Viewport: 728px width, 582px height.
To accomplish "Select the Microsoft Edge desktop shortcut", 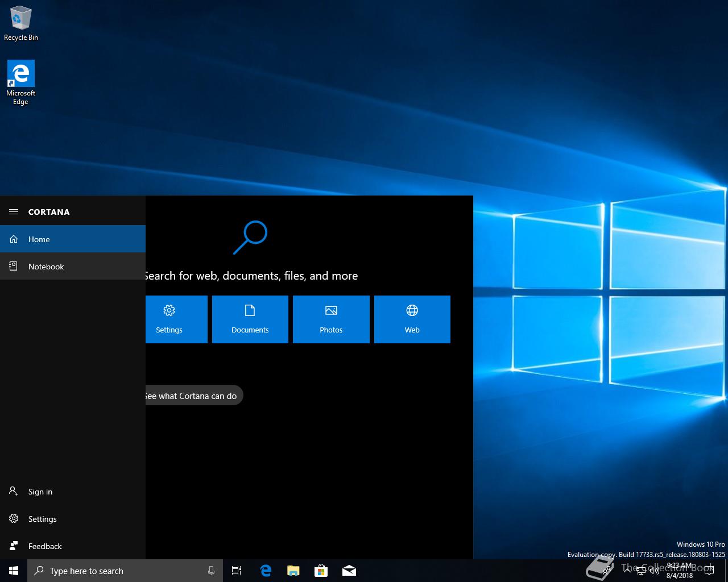I will pyautogui.click(x=21, y=82).
